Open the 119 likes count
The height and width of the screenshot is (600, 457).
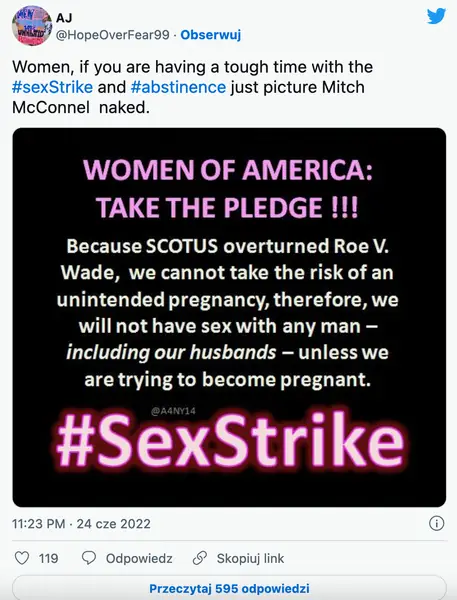click(49, 558)
